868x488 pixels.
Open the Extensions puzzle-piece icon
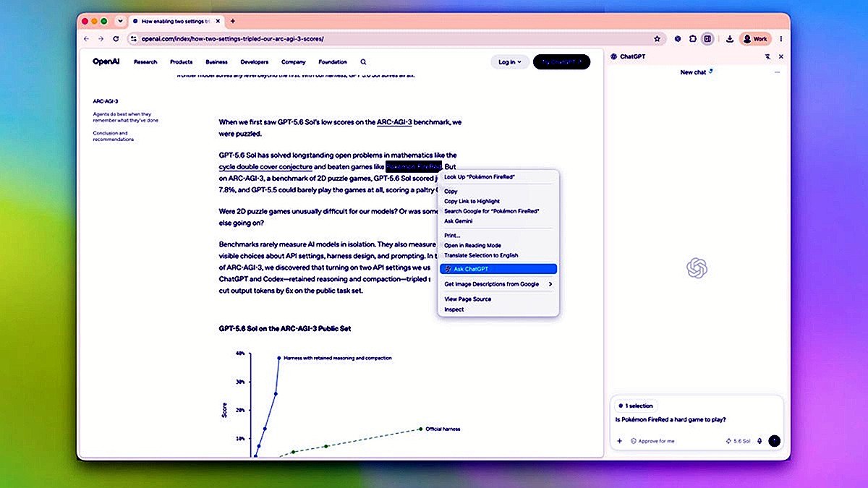tap(692, 38)
